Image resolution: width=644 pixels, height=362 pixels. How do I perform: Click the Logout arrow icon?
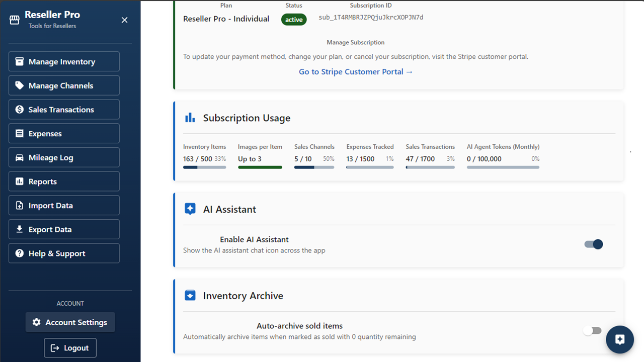(55, 348)
